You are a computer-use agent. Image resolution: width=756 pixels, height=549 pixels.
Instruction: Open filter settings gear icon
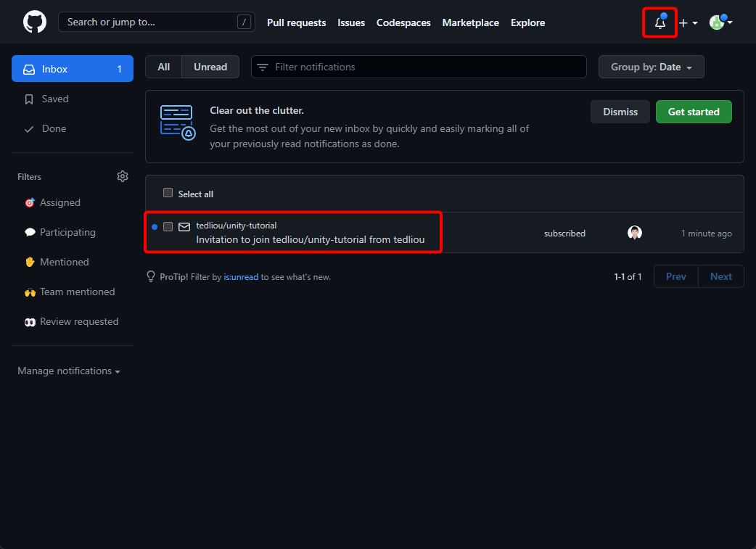pyautogui.click(x=123, y=176)
